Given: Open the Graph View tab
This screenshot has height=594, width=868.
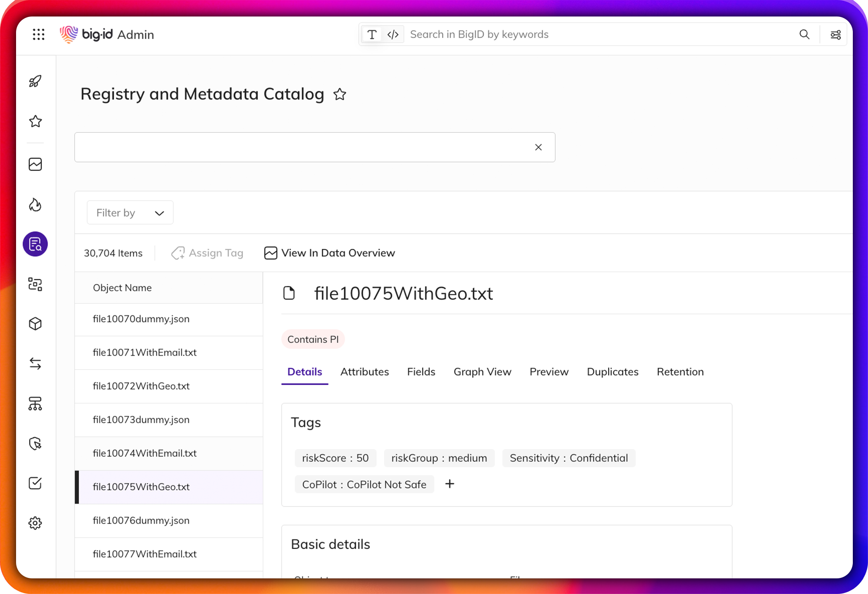Looking at the screenshot, I should tap(482, 372).
